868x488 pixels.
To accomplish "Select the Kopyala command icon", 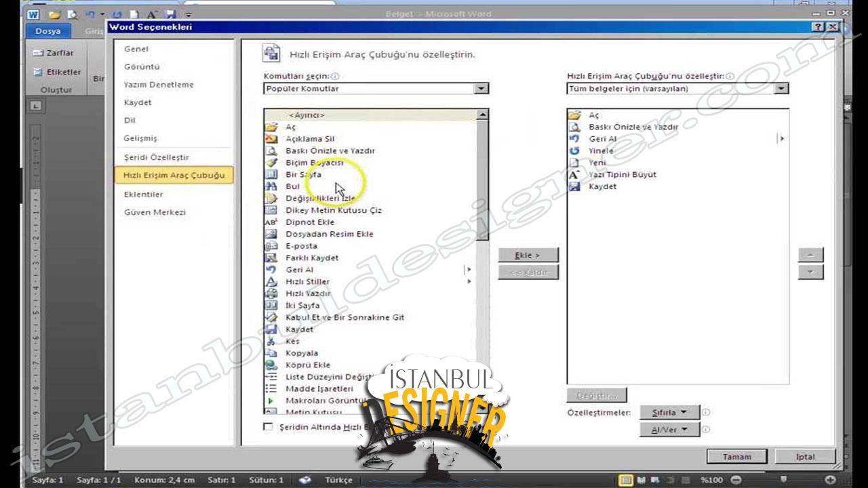I will pyautogui.click(x=271, y=352).
